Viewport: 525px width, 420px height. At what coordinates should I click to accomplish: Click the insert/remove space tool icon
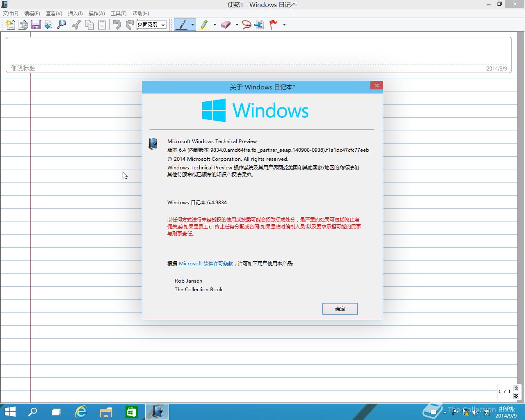tap(259, 25)
